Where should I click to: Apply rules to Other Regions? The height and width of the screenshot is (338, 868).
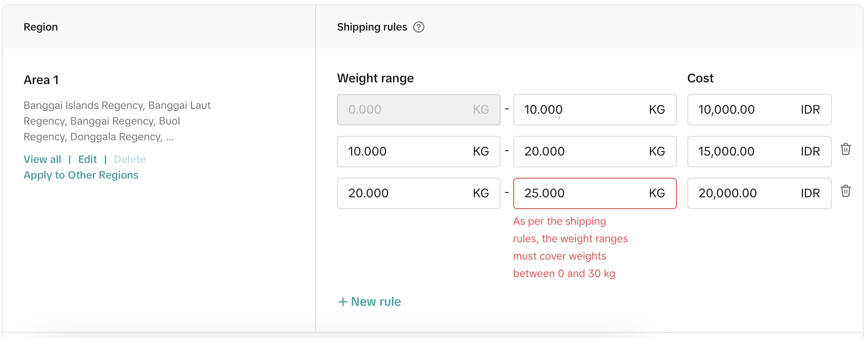(81, 175)
